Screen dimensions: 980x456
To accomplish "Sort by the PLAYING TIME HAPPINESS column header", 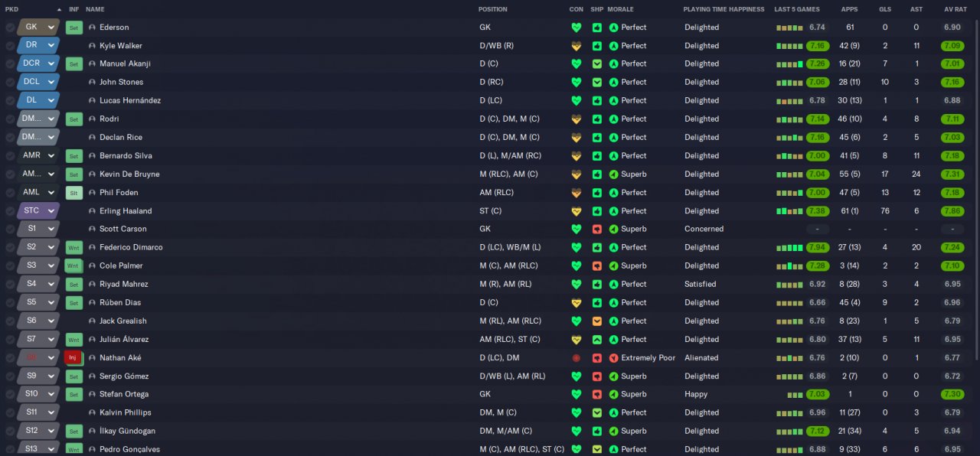I will point(724,9).
